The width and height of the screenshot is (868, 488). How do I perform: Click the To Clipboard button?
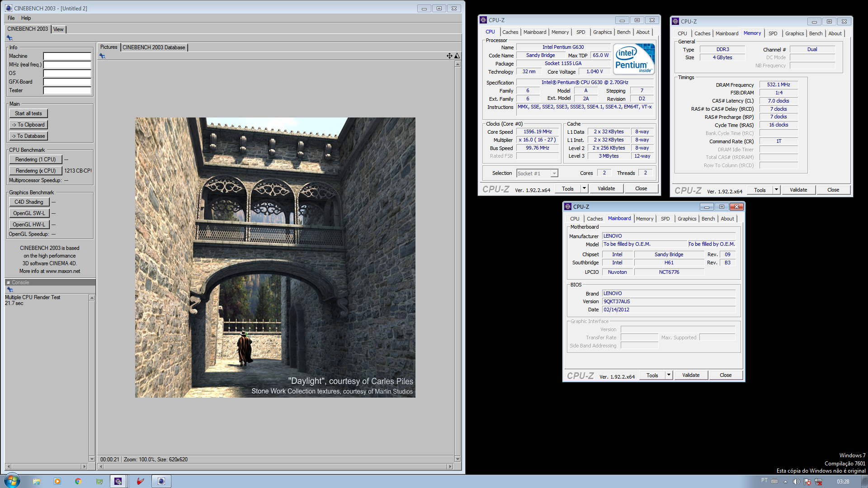[x=28, y=125]
